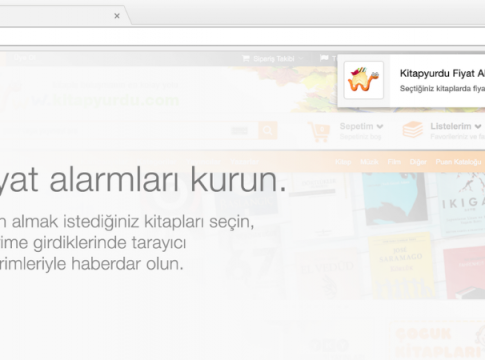485x360 pixels.
Task: Close the browser tab
Action: (117, 16)
